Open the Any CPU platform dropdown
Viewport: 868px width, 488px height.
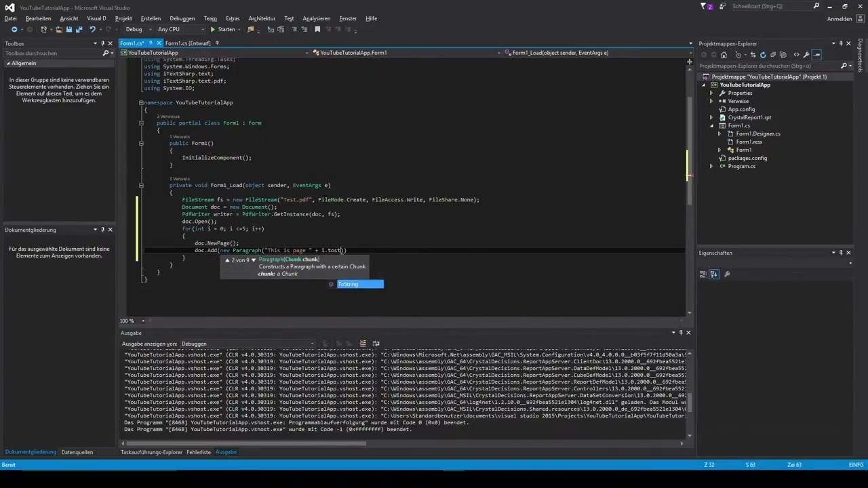click(180, 29)
